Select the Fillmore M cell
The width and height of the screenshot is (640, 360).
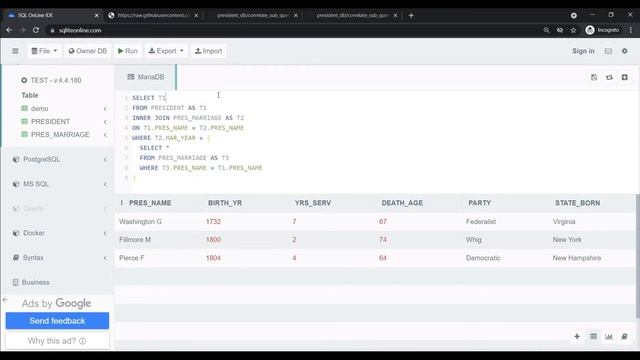(135, 240)
